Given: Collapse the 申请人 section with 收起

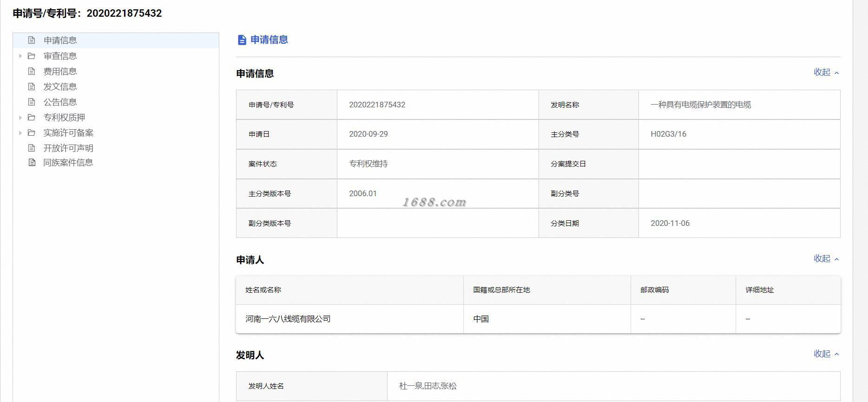Looking at the screenshot, I should [x=826, y=258].
